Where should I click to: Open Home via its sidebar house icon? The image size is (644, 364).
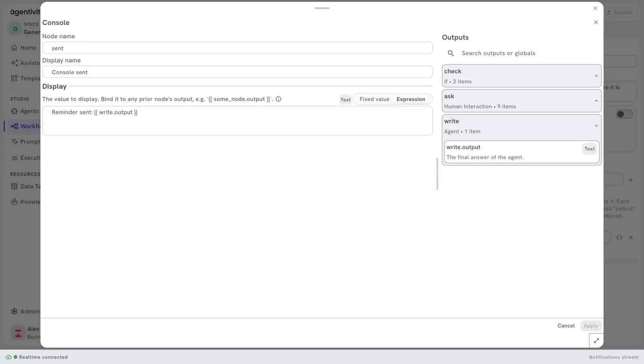point(14,48)
